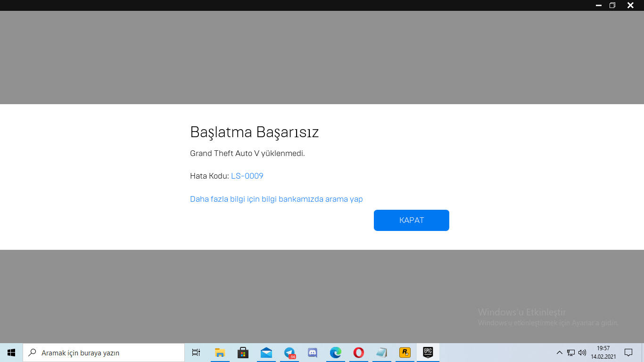644x362 pixels.
Task: Open Telegram from the taskbar
Action: 289,353
